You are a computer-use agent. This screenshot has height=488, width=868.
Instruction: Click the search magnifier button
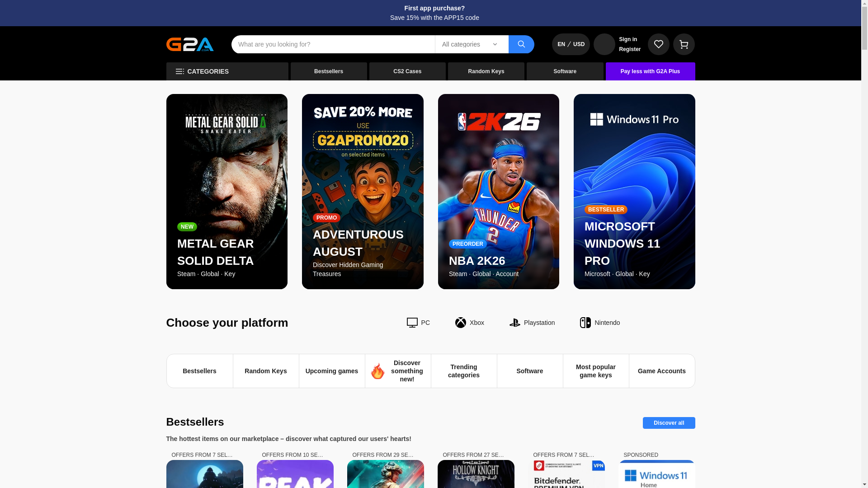[521, 44]
